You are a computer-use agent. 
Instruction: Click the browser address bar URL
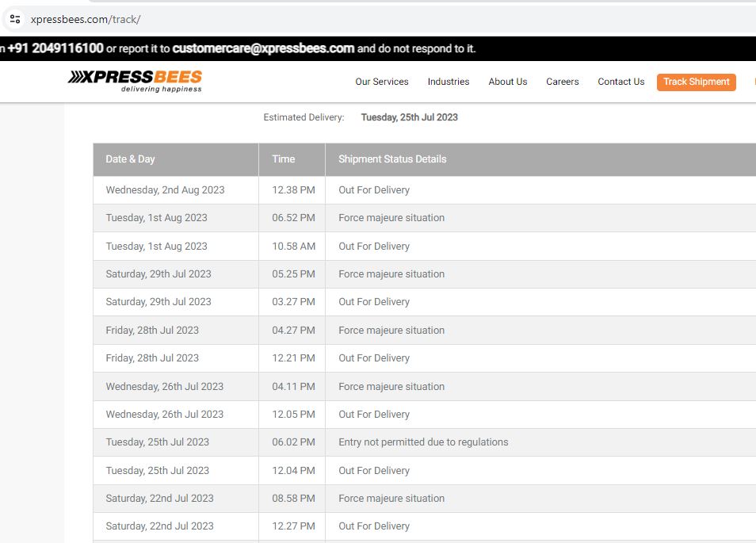coord(86,19)
